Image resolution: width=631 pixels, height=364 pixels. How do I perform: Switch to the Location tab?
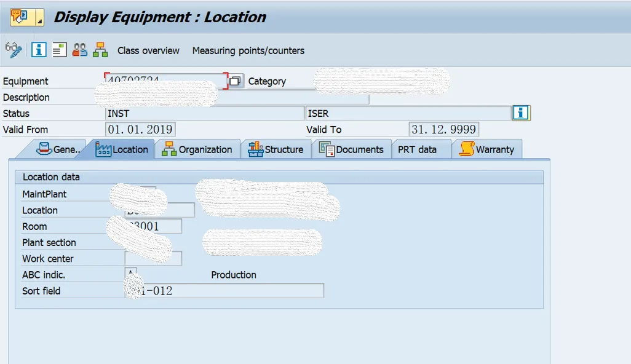point(122,149)
